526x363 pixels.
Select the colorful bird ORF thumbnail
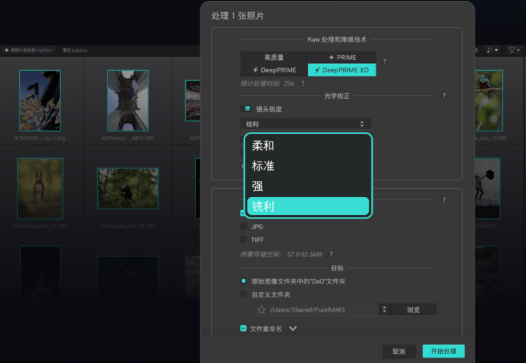coord(489,101)
